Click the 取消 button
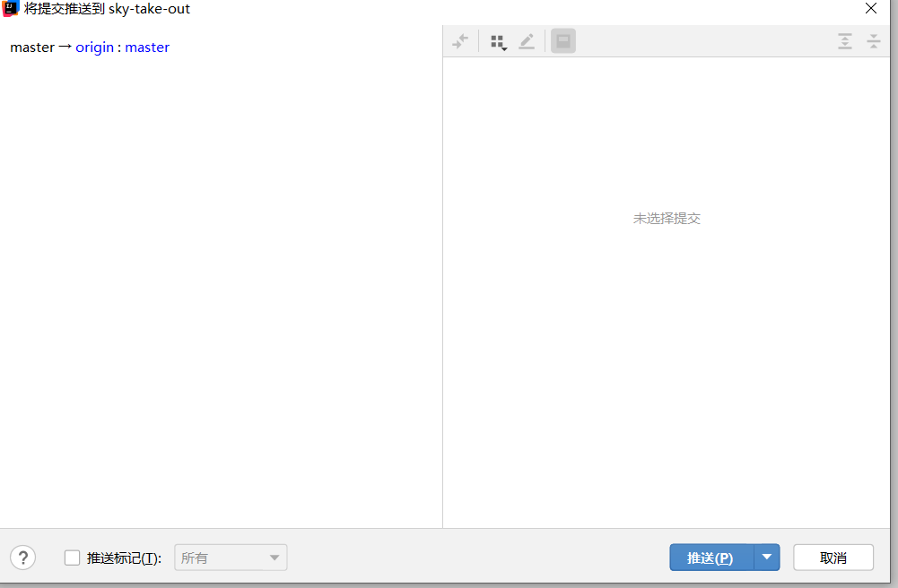Viewport: 898px width, 588px height. (833, 558)
